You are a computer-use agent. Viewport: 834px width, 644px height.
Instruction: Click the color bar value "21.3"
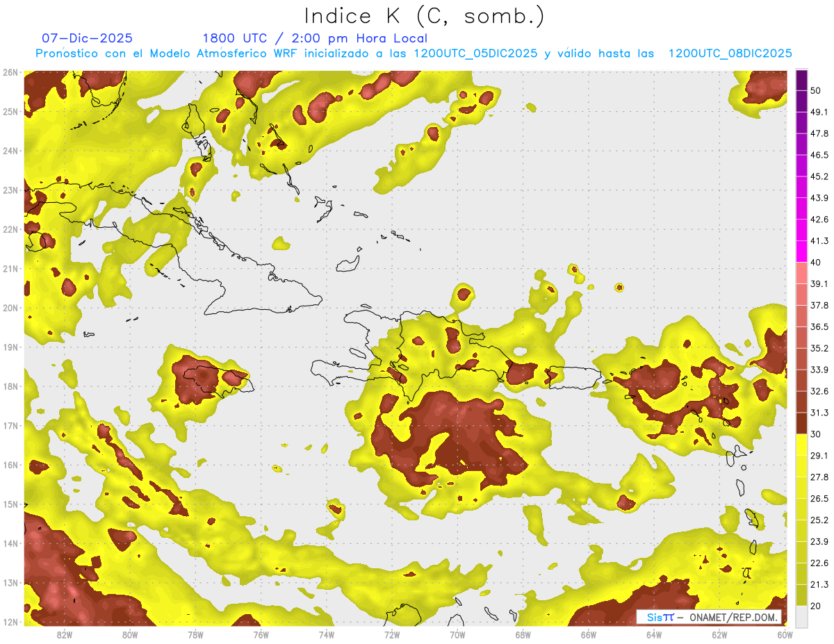(819, 585)
